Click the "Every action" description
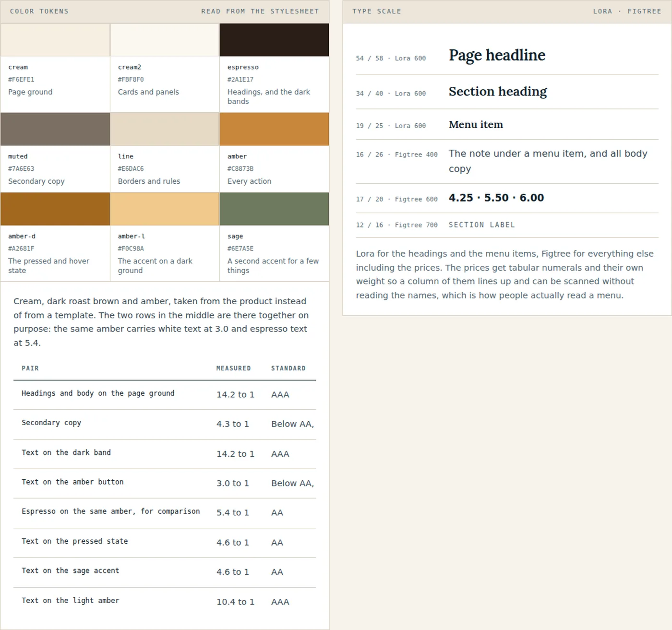The width and height of the screenshot is (672, 630). pos(249,181)
